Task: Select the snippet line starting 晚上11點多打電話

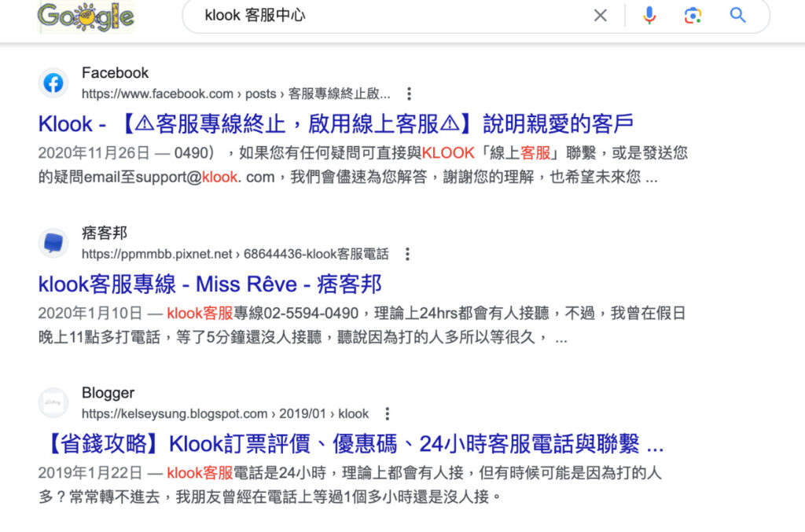Action: [303, 337]
